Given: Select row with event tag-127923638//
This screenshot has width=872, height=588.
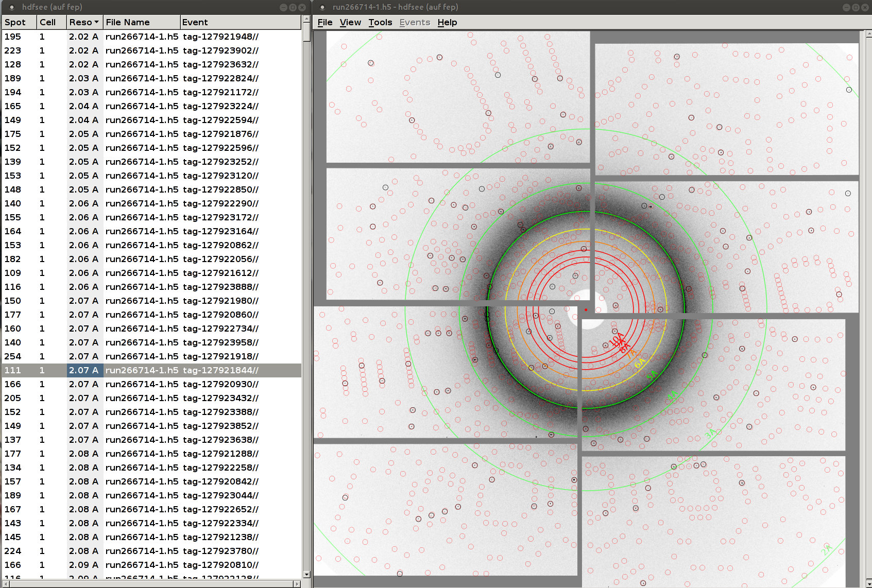Looking at the screenshot, I should click(x=152, y=440).
